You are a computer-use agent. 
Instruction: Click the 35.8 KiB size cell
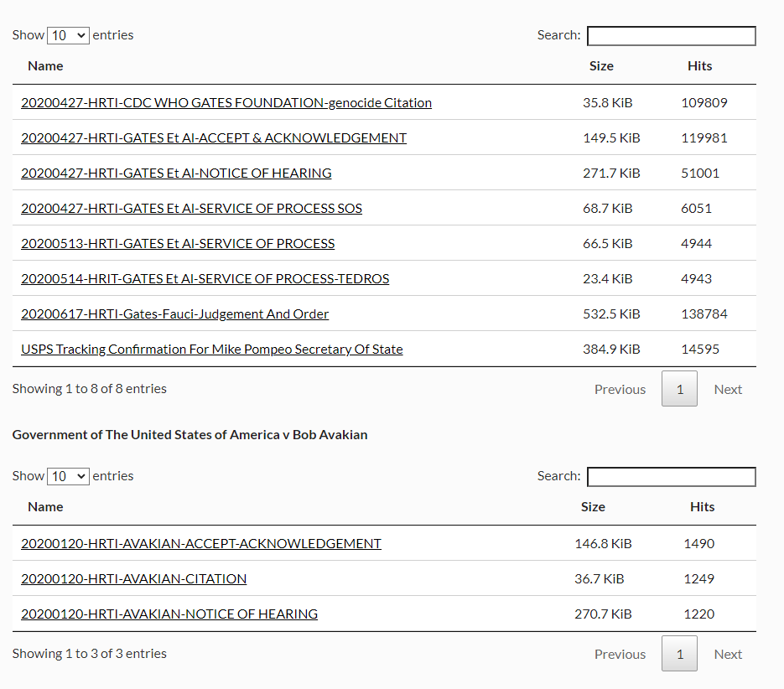(x=608, y=103)
